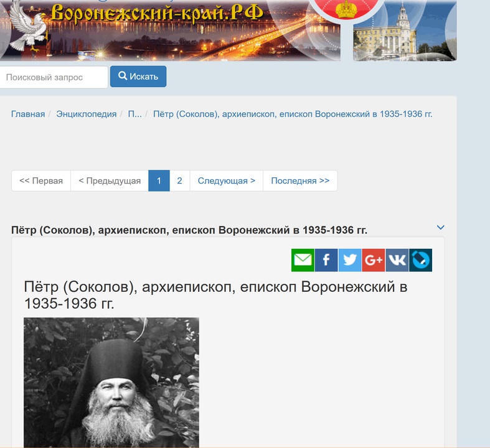Viewport: 490px width, 448px height.
Task: Collapse the article with the chevron arrow
Action: tap(440, 227)
